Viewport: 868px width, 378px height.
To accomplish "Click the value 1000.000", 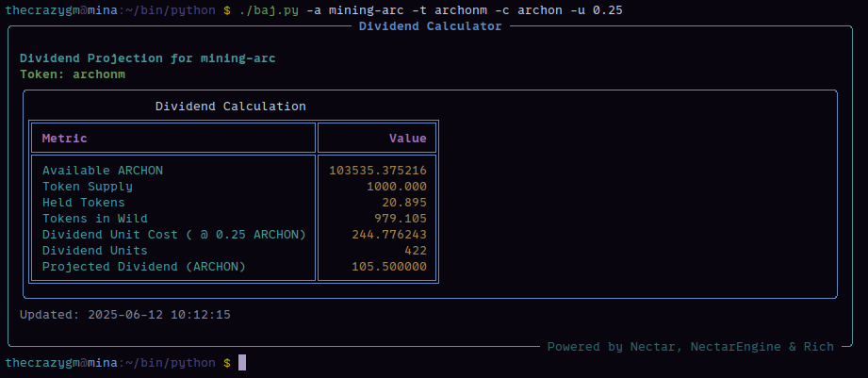I will [x=397, y=187].
